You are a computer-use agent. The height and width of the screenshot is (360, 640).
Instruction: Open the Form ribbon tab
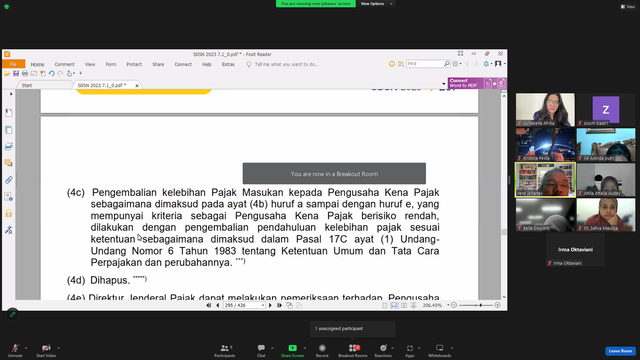click(x=111, y=64)
